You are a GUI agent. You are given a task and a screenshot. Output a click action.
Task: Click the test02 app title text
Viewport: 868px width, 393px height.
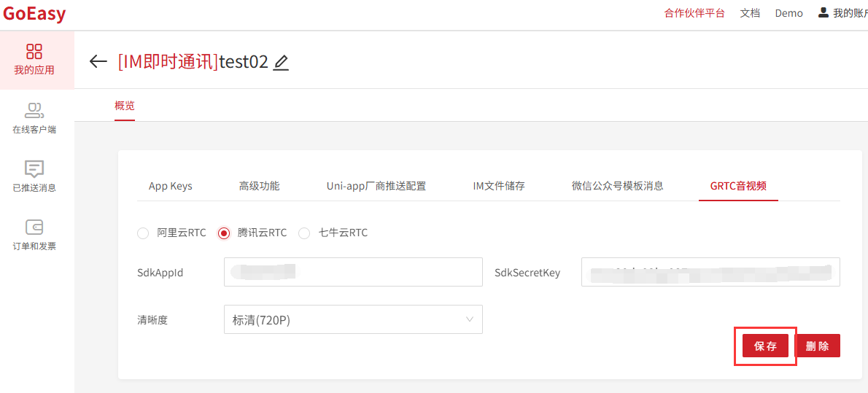244,62
